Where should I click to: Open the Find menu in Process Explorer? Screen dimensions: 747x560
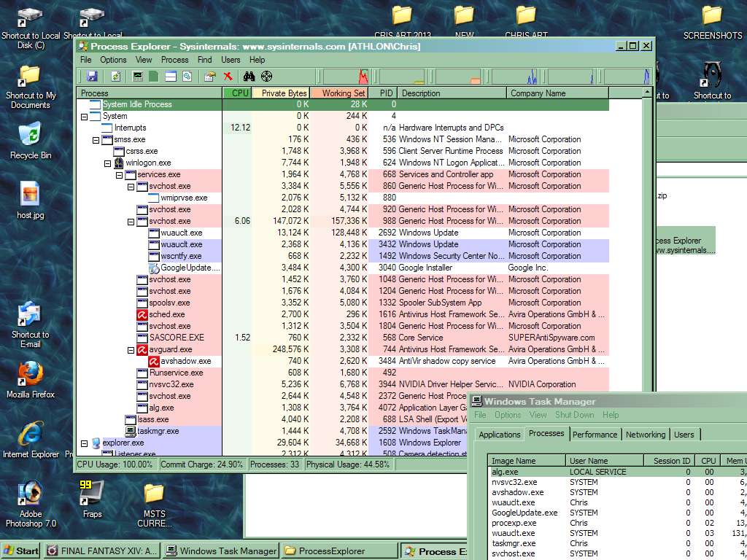click(205, 60)
